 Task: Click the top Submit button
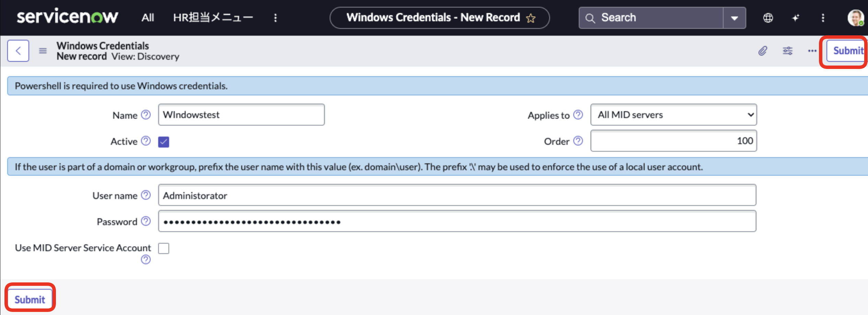tap(846, 51)
